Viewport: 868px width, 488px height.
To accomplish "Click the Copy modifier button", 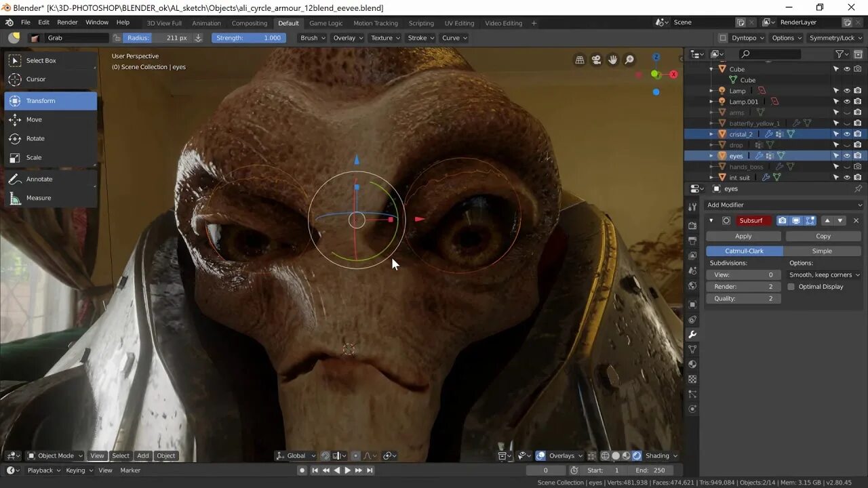I will click(823, 236).
